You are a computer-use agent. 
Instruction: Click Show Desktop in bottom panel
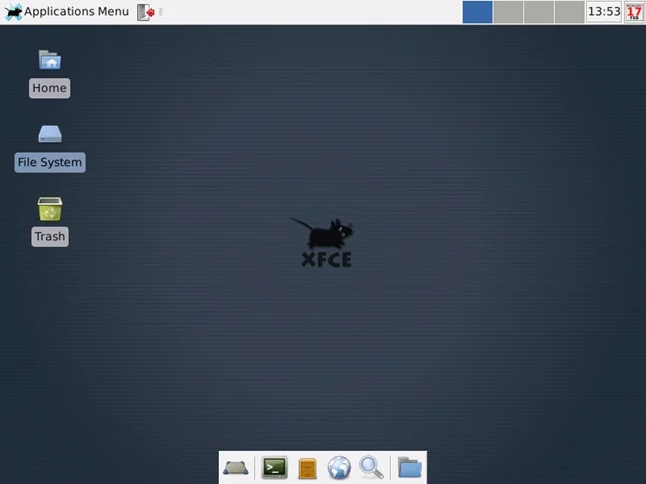(236, 468)
